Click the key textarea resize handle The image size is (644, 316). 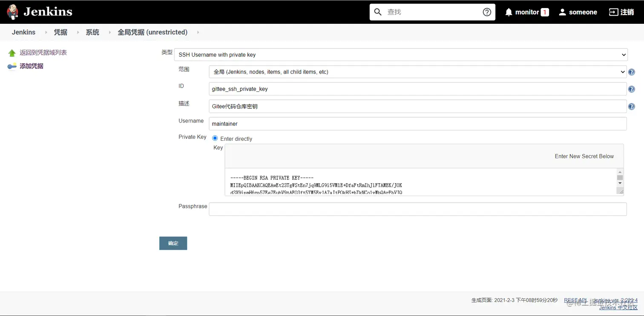621,192
